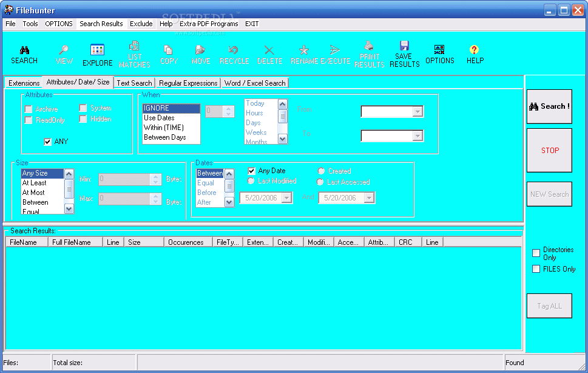Open the From date dropdown
The image size is (588, 373).
[417, 111]
